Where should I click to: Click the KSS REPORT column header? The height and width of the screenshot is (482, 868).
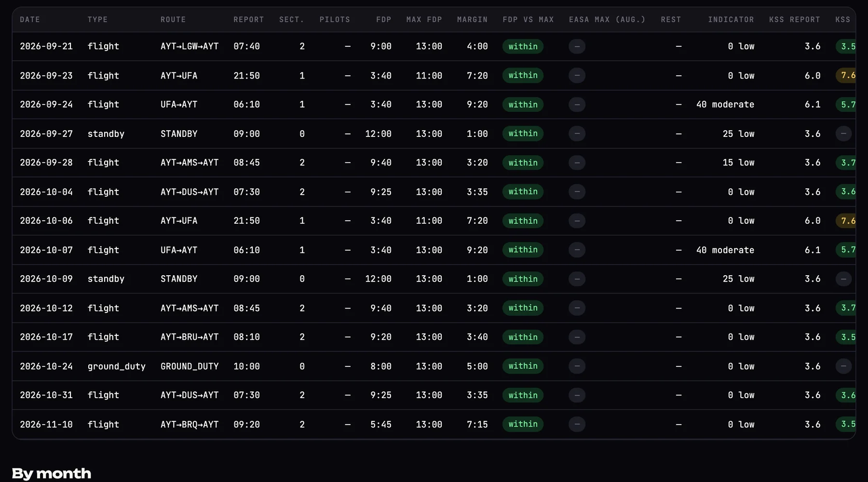coord(795,20)
